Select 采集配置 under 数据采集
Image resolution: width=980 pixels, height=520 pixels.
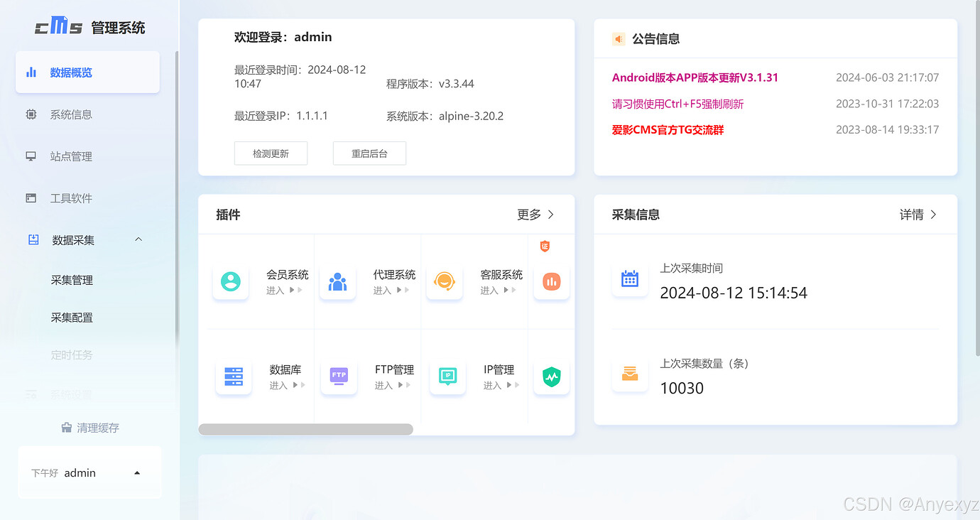click(x=72, y=317)
